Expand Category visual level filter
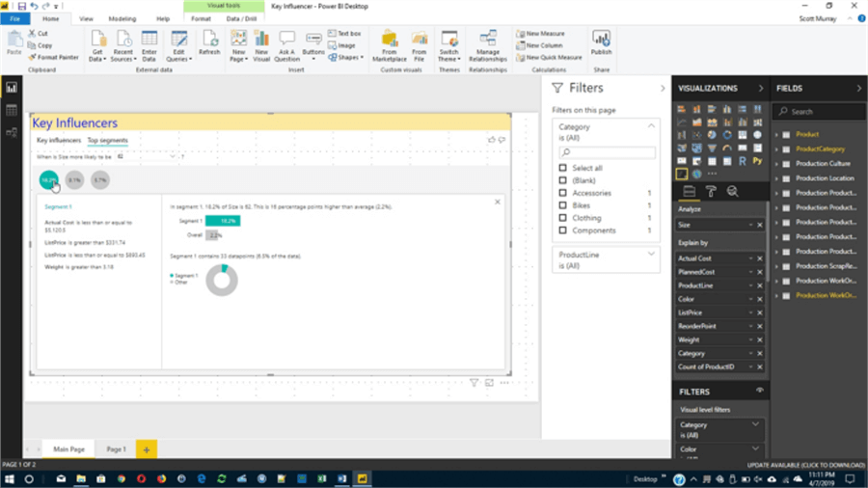This screenshot has height=488, width=868. point(755,424)
